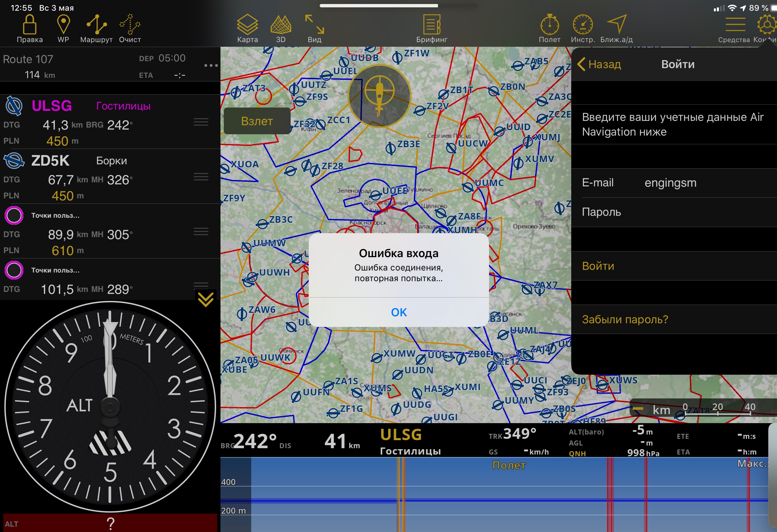Switch to 3D terrain view icon

(x=281, y=24)
